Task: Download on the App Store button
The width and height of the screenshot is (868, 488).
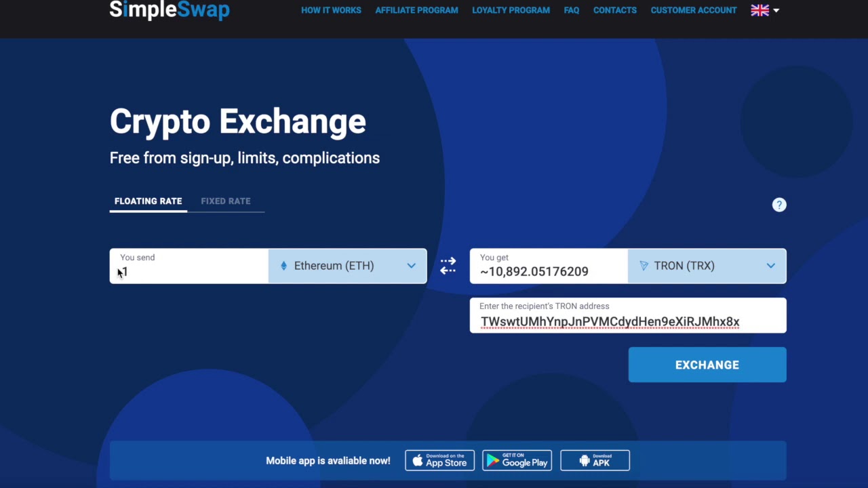Action: coord(439,461)
